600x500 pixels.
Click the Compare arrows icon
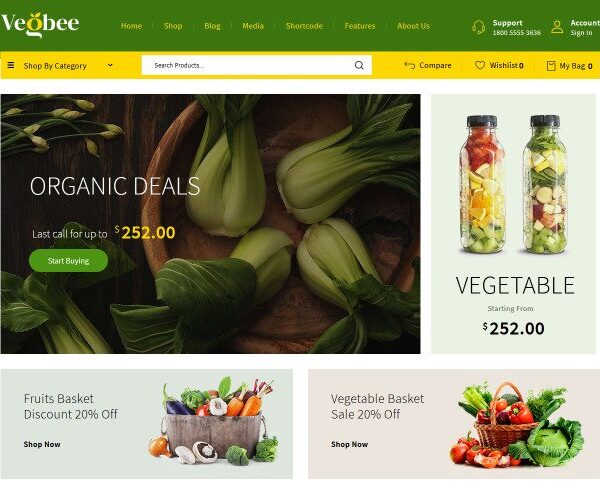[409, 65]
